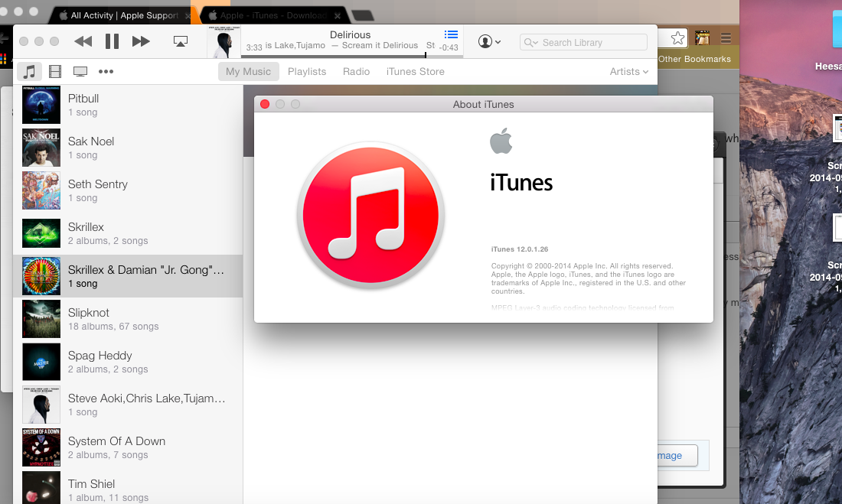Viewport: 842px width, 504px height.
Task: Select Skrillex & Damian Jr. Gong row
Action: pos(128,276)
